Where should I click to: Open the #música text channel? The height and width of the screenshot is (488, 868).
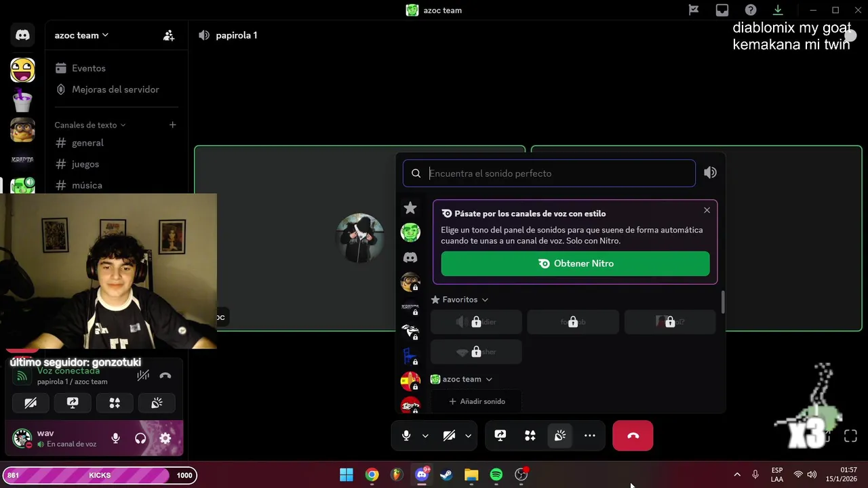click(87, 185)
